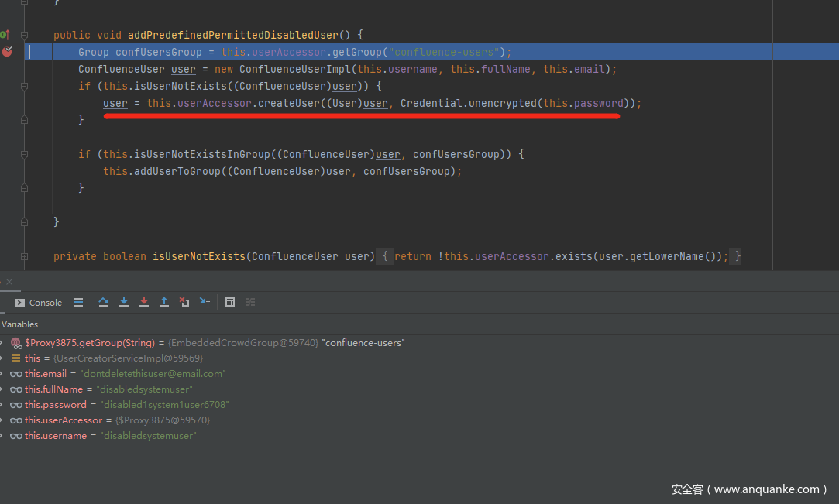
Task: Close the debug session tab
Action: [9, 282]
